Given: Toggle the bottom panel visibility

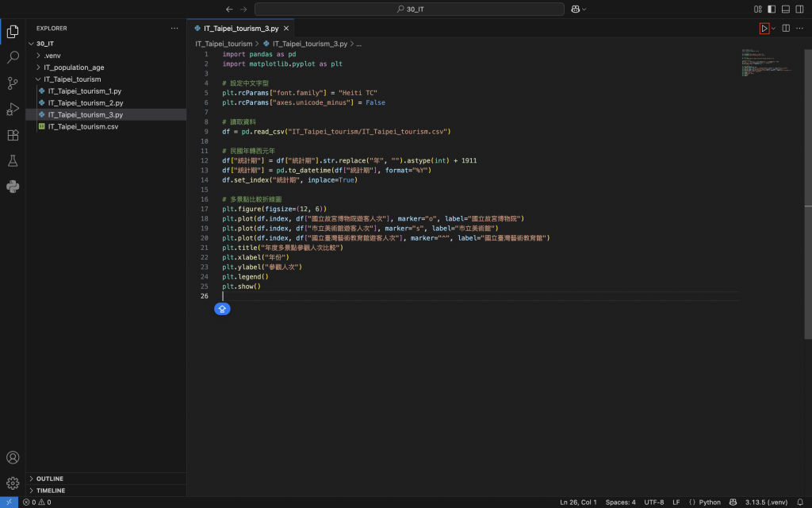Looking at the screenshot, I should 786,9.
